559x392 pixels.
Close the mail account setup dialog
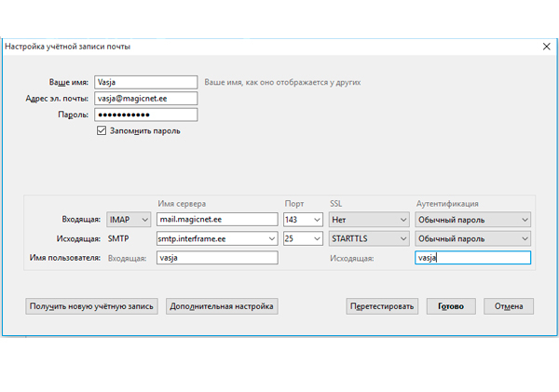[x=546, y=46]
